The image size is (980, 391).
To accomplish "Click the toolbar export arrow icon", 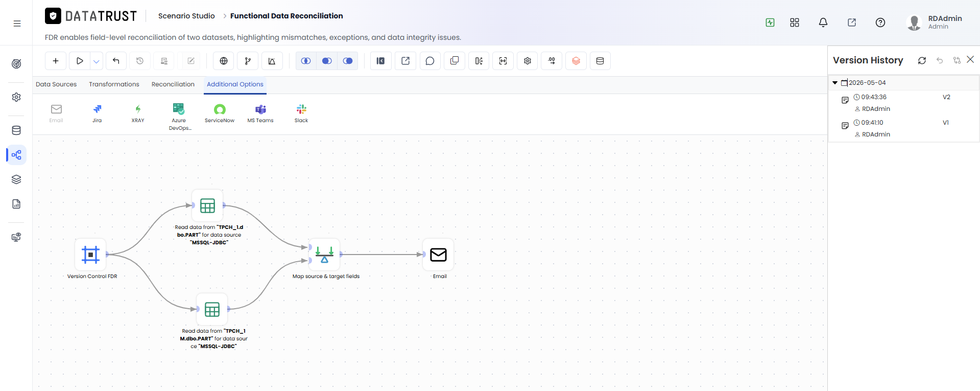I will pyautogui.click(x=405, y=61).
